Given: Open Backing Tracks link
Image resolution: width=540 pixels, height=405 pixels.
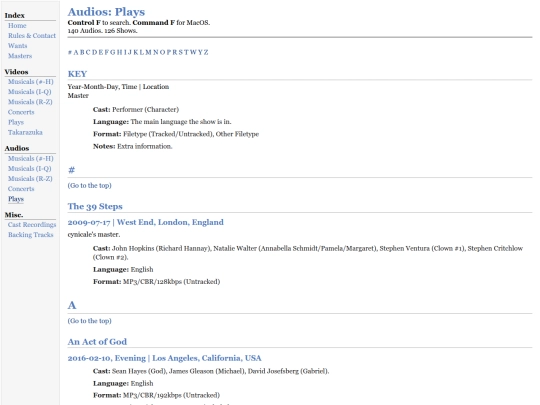Looking at the screenshot, I should click(31, 235).
